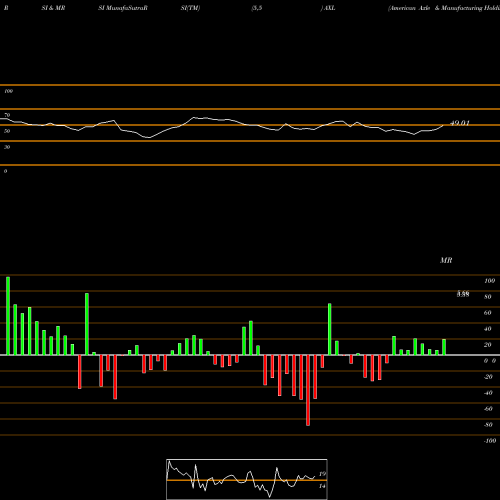This screenshot has width=500, height=500.
Task: Click the RSI current value 49.01
Action: point(460,123)
